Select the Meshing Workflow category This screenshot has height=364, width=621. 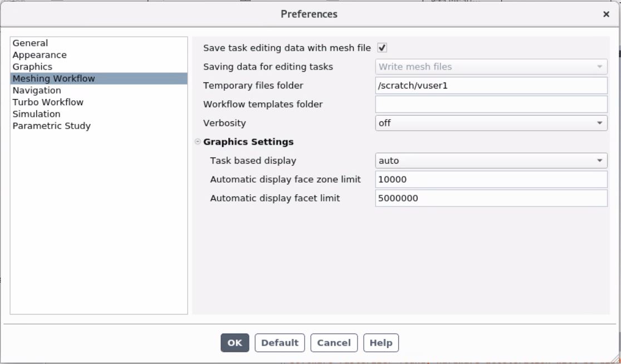point(53,78)
